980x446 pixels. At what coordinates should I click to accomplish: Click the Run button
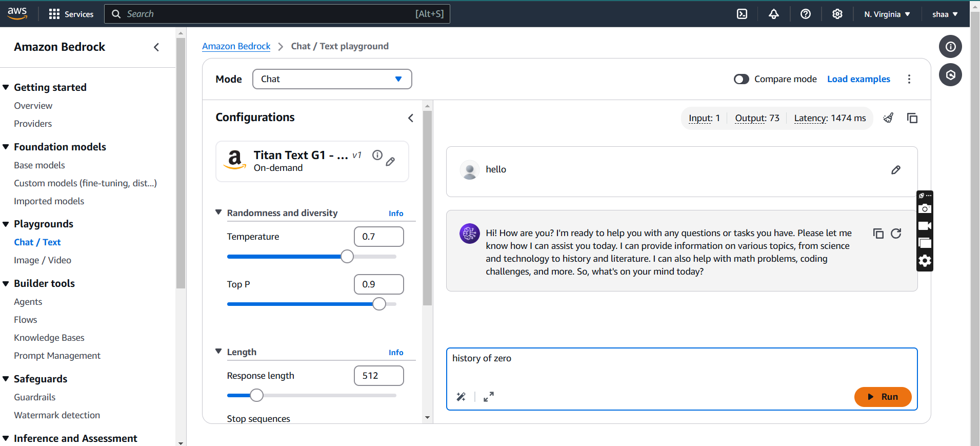pyautogui.click(x=883, y=397)
